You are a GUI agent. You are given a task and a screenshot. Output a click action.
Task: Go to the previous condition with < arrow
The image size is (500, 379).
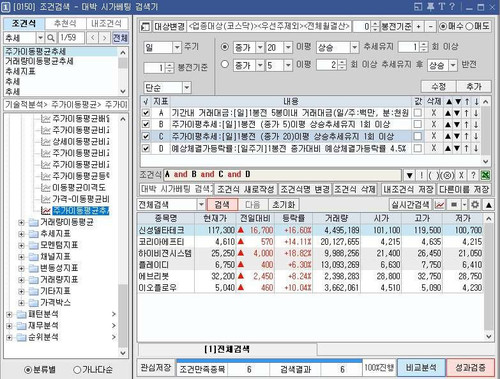pyautogui.click(x=92, y=38)
